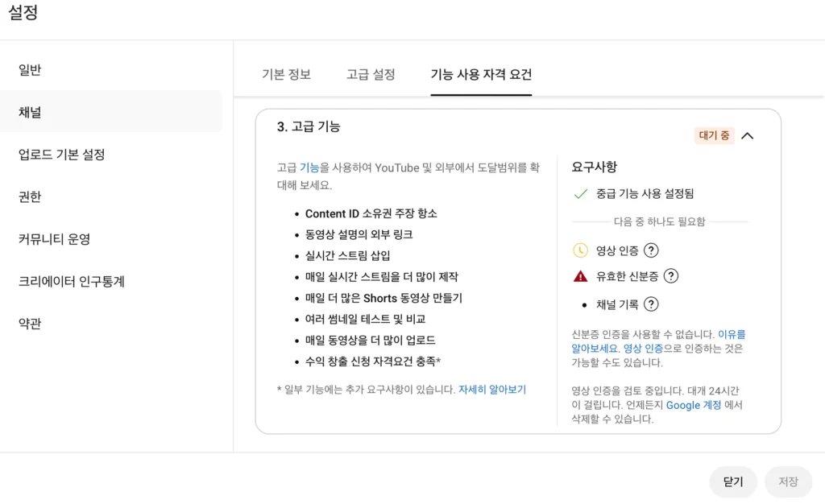Click the 자세히 알아보기 link
This screenshot has height=504, width=825.
pyautogui.click(x=492, y=390)
